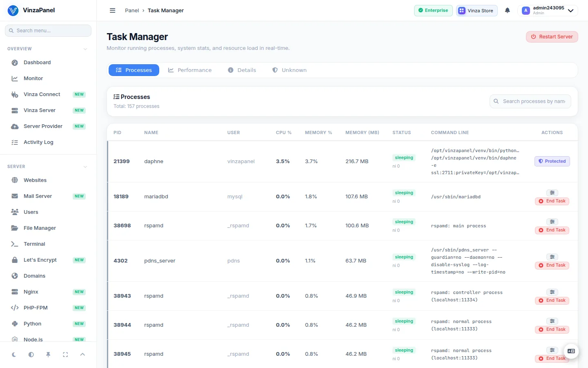This screenshot has height=368, width=588.
Task: Open Server Provider menu entry
Action: tap(48, 126)
